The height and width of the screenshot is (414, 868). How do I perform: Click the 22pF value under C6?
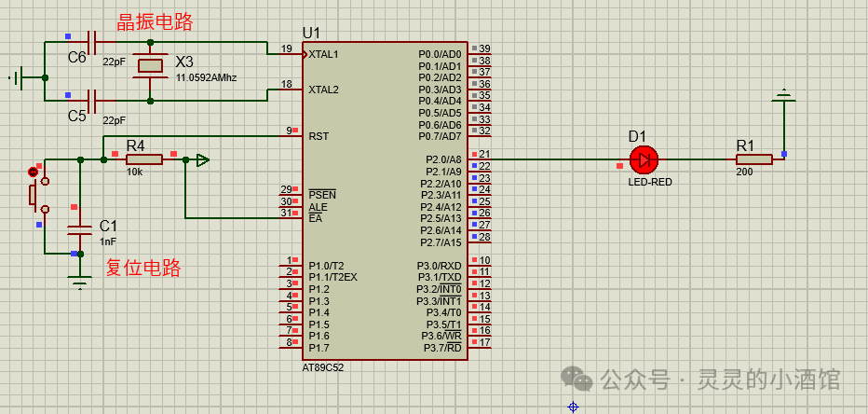click(114, 62)
